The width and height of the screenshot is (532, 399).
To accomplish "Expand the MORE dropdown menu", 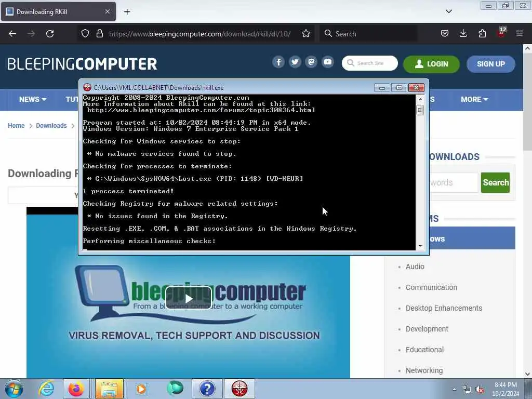I will pos(474,99).
